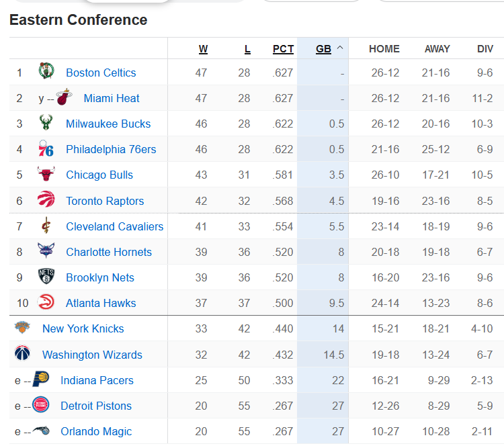The width and height of the screenshot is (504, 448).
Task: Sort table by L column header
Action: point(247,49)
